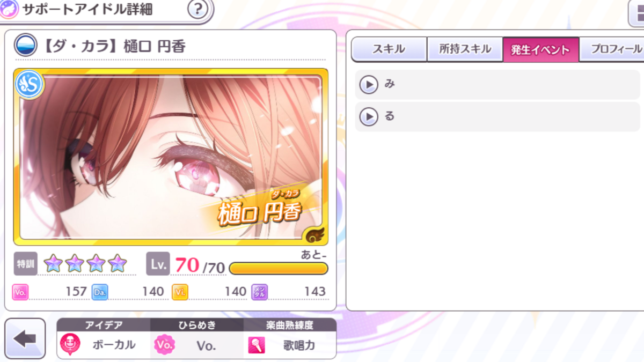644x362 pixels.
Task: Open the 所持スキル tab
Action: point(465,49)
